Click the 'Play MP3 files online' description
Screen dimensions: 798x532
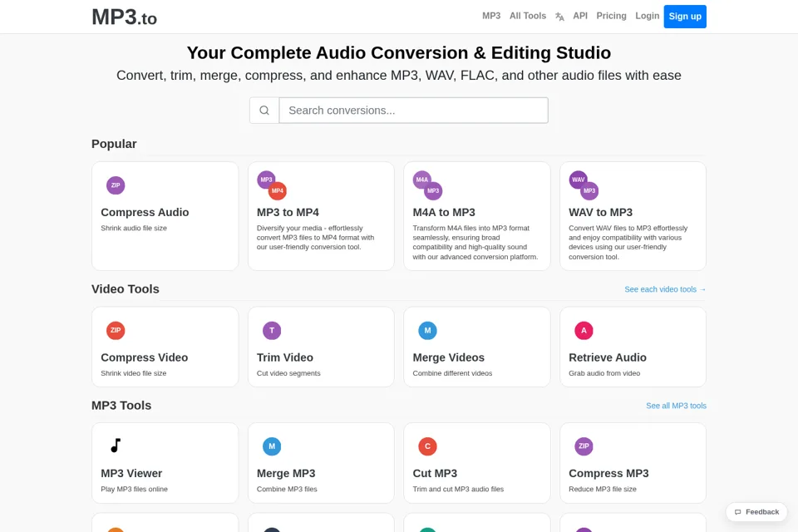point(135,490)
